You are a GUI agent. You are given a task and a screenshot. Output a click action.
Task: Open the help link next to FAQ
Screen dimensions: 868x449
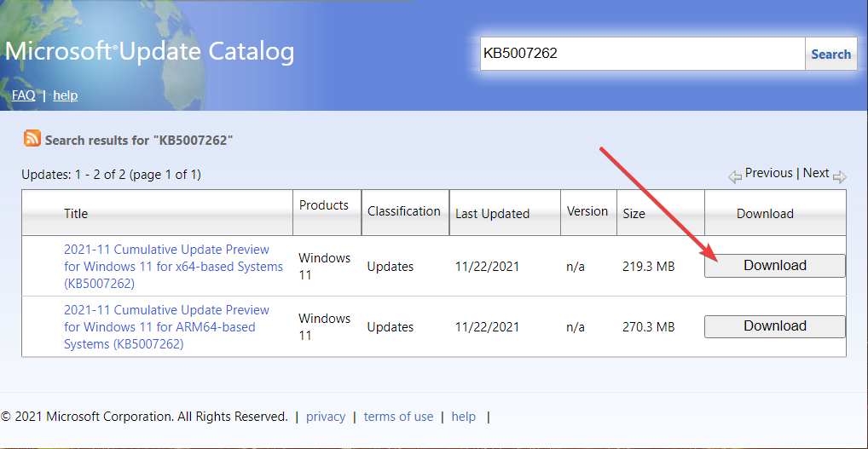(65, 95)
